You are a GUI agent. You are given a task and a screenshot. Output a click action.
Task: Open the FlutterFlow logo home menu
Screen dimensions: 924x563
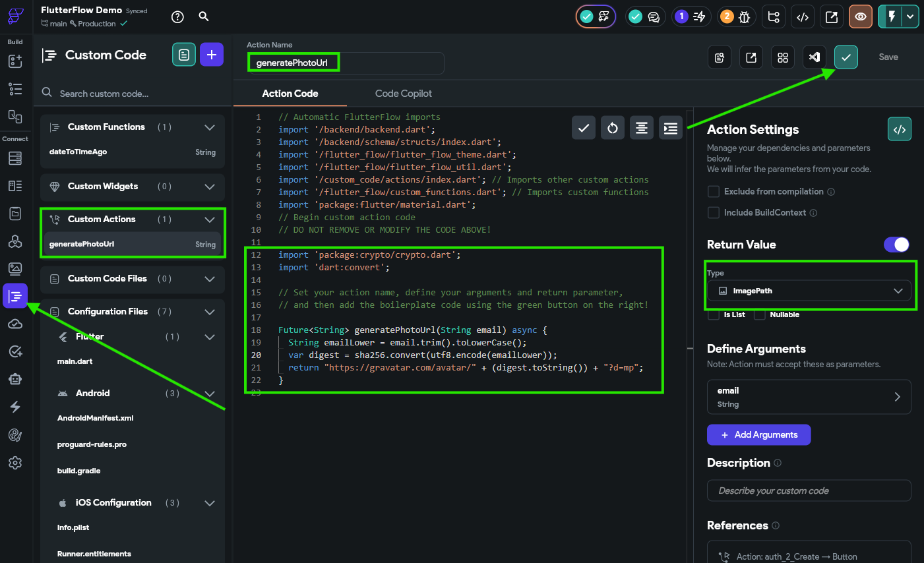point(16,16)
